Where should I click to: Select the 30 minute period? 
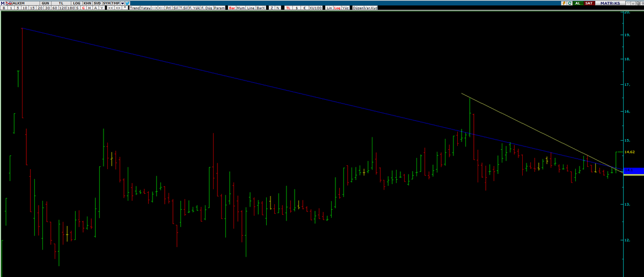[x=47, y=8]
